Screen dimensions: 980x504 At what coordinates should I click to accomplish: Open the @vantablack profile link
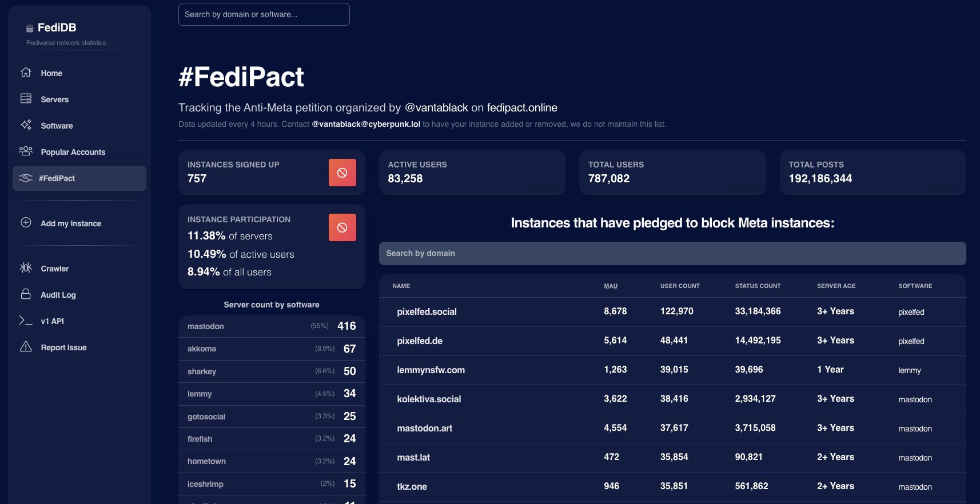[436, 107]
